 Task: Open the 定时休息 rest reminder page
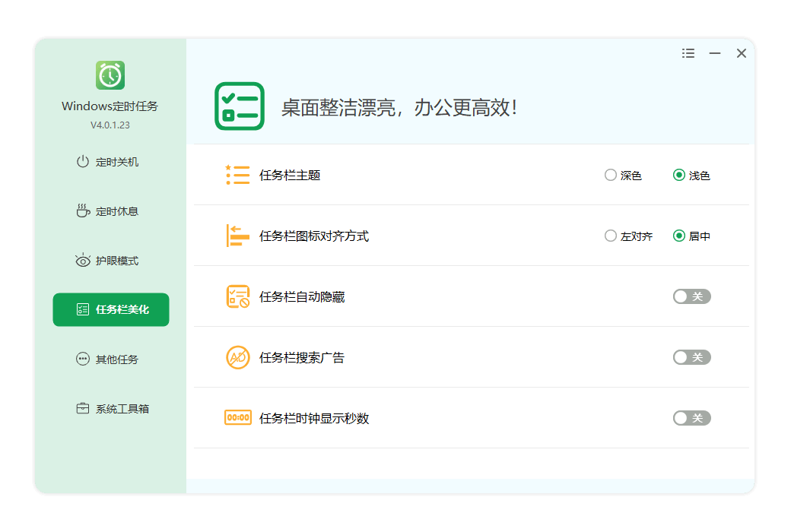(107, 211)
